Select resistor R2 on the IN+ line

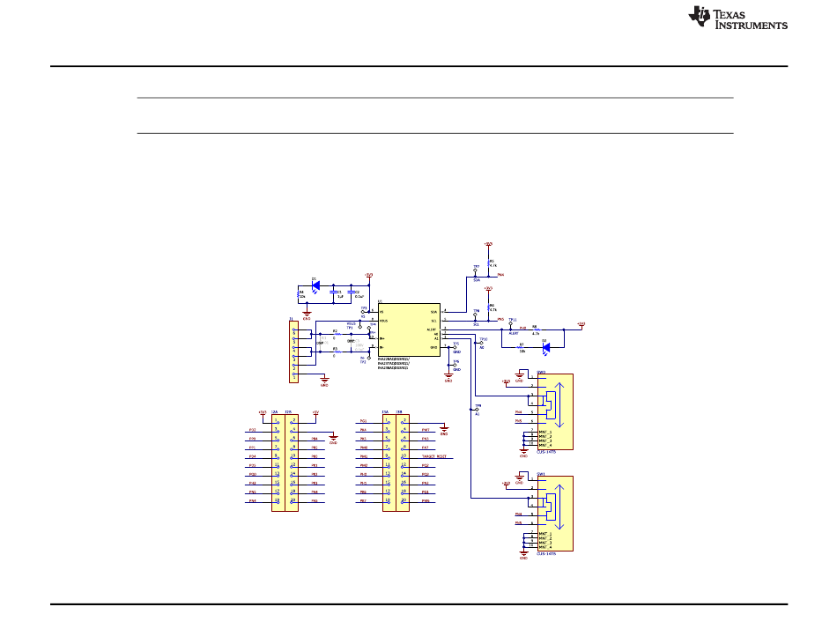pyautogui.click(x=337, y=335)
